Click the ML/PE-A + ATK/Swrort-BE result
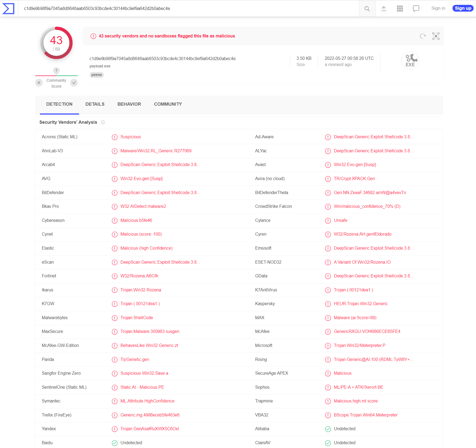 (x=358, y=387)
